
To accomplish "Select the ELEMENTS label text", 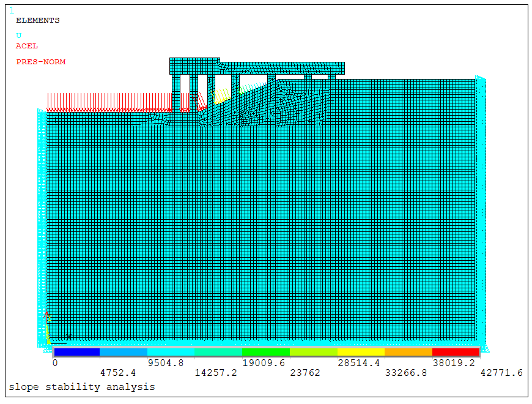I will (x=37, y=20).
